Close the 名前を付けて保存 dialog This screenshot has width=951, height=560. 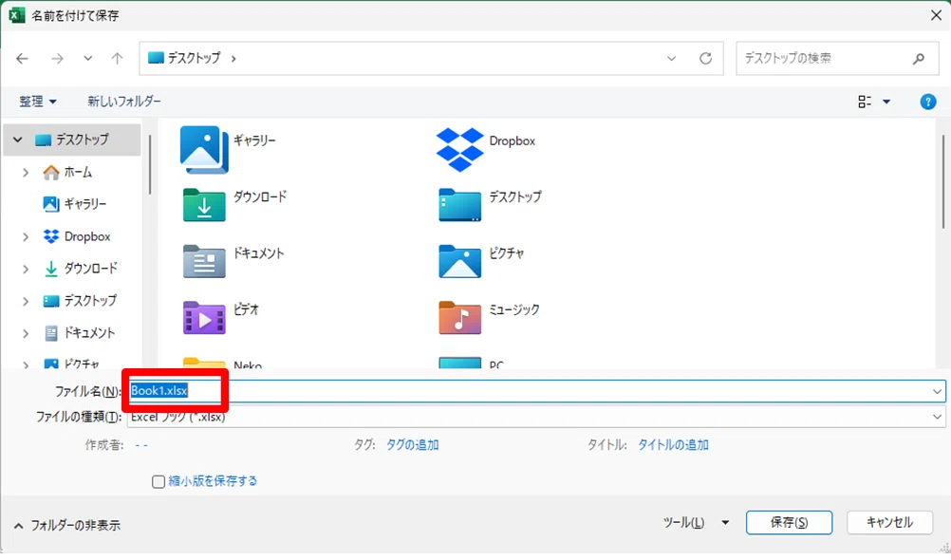click(936, 15)
